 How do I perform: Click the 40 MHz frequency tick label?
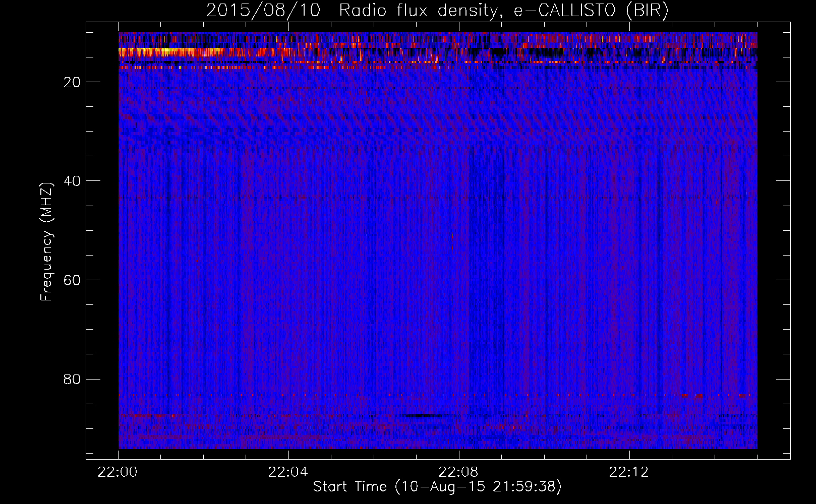(x=73, y=181)
